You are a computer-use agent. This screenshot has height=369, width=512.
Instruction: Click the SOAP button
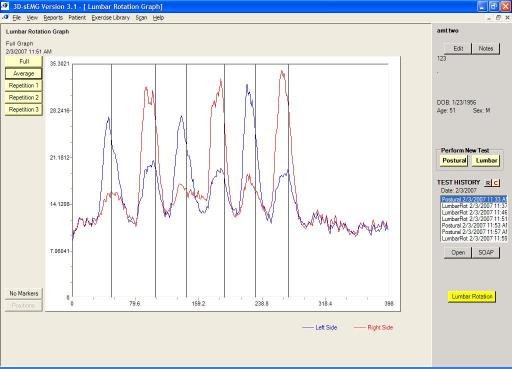(x=486, y=252)
